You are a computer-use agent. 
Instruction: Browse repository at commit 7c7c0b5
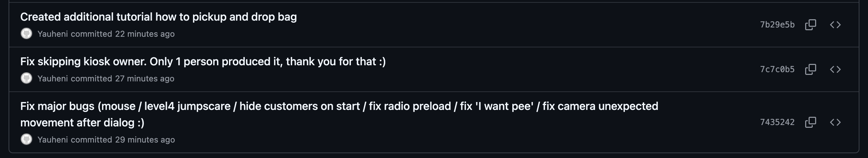click(835, 69)
